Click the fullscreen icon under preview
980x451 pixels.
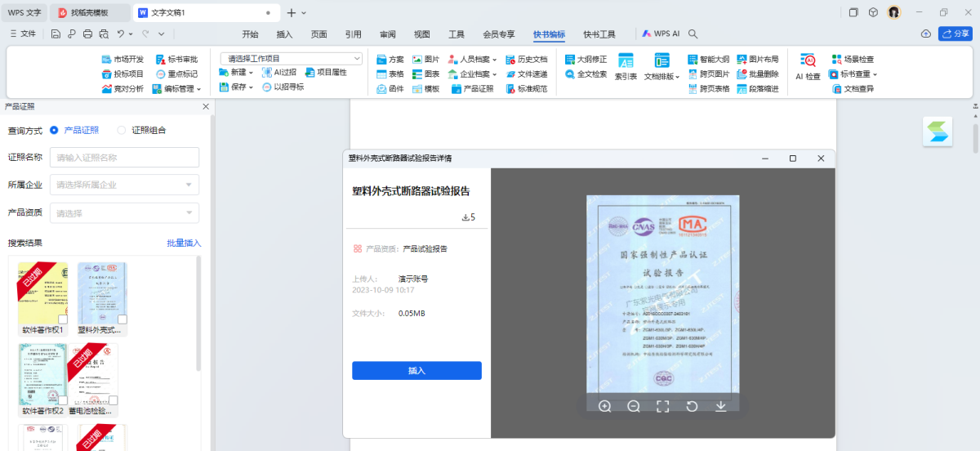662,406
